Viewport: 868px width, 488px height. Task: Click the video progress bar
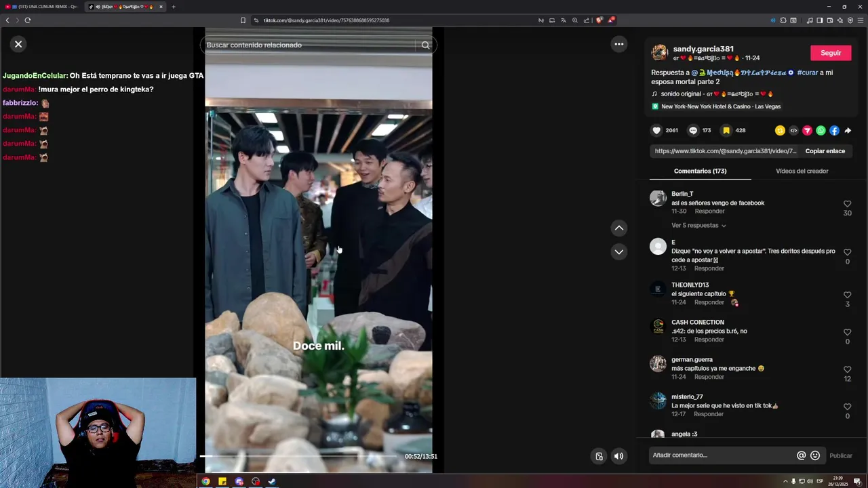click(298, 456)
